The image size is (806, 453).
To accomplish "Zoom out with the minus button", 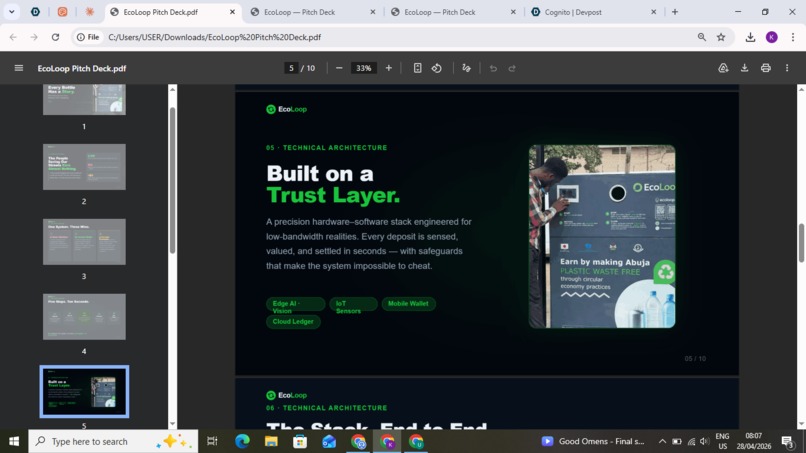I will click(x=339, y=68).
